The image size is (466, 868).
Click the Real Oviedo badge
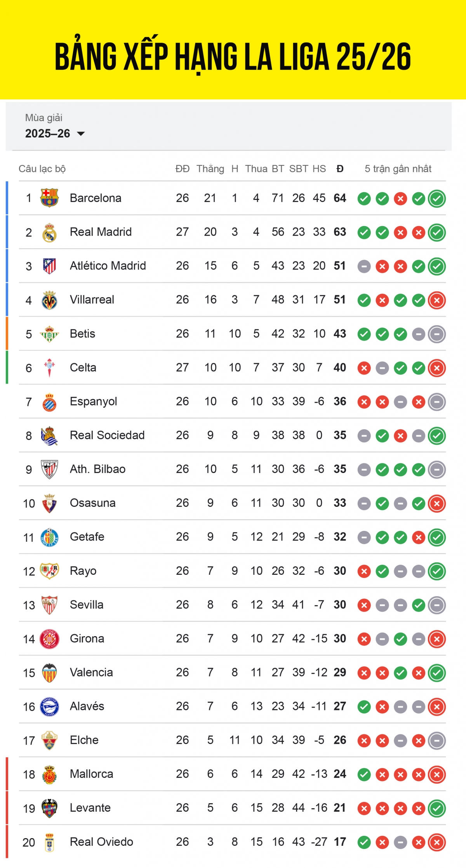tap(50, 842)
